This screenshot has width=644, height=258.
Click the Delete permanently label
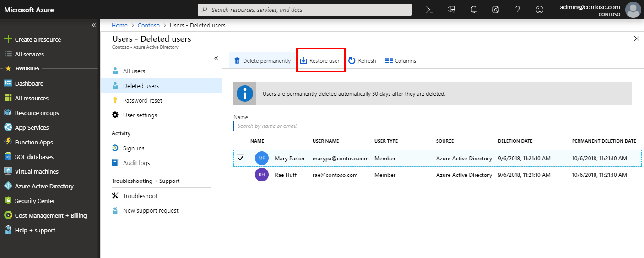click(267, 60)
